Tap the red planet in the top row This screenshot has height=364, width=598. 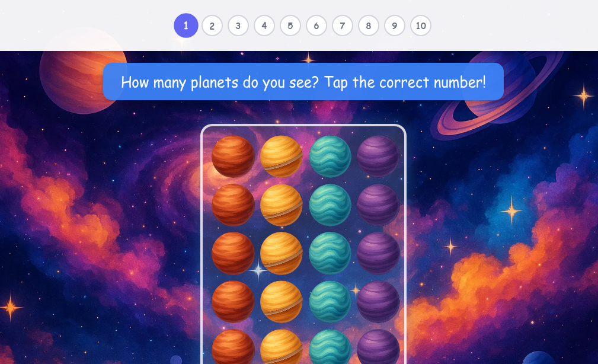(233, 156)
